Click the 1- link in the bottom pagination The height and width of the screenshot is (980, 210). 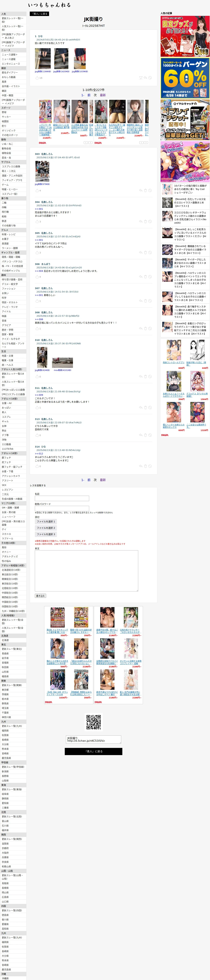[83, 480]
